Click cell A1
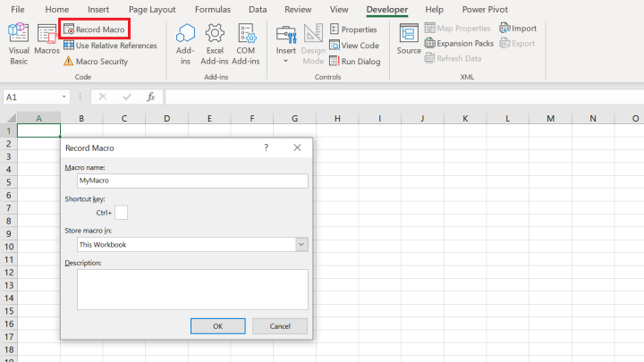This screenshot has width=644, height=362. coord(39,130)
